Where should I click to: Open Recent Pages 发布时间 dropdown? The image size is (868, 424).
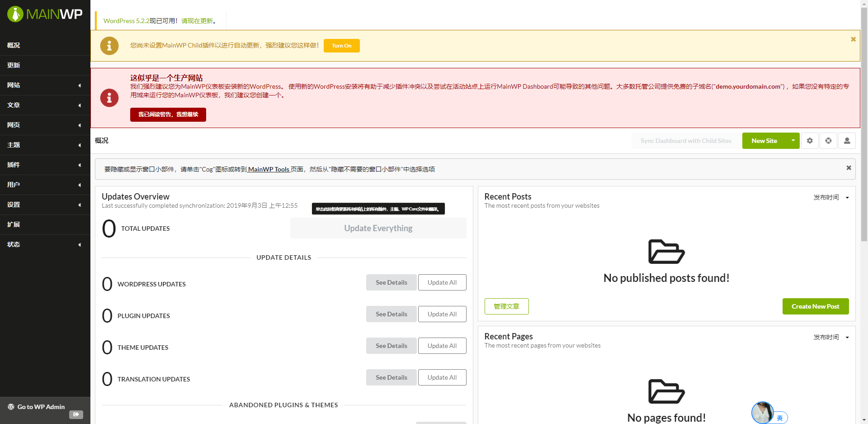click(x=831, y=337)
